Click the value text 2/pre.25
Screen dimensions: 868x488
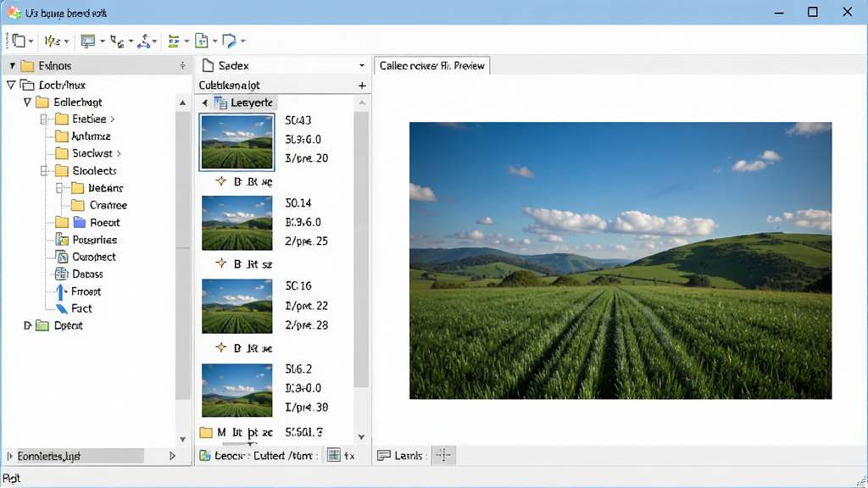click(x=307, y=241)
